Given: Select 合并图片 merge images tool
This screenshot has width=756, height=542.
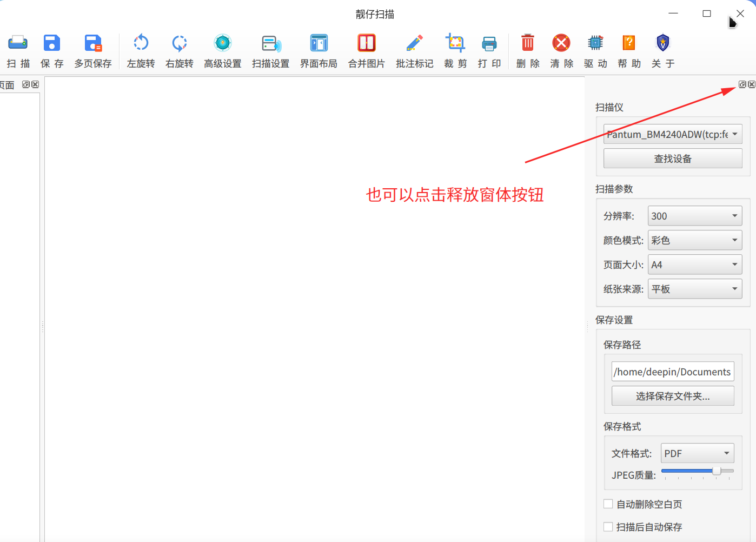Looking at the screenshot, I should click(x=367, y=43).
